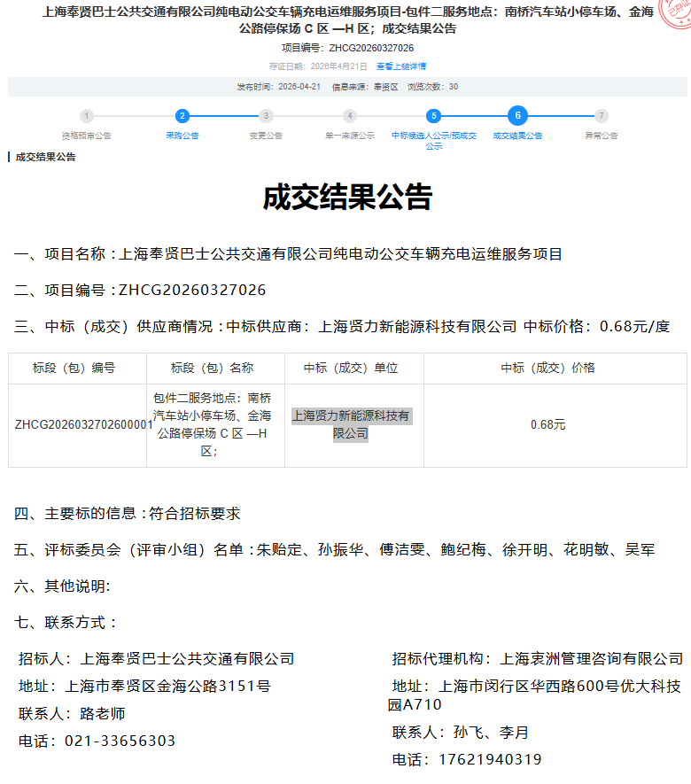Viewport: 691px width, 784px height.
Task: Click step 1 circle 资格预审公告
Action: click(x=86, y=116)
